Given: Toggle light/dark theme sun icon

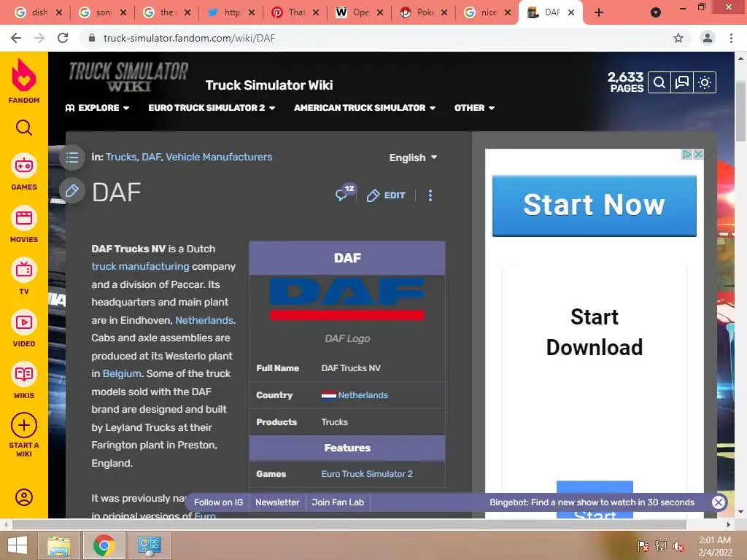Looking at the screenshot, I should coord(705,83).
